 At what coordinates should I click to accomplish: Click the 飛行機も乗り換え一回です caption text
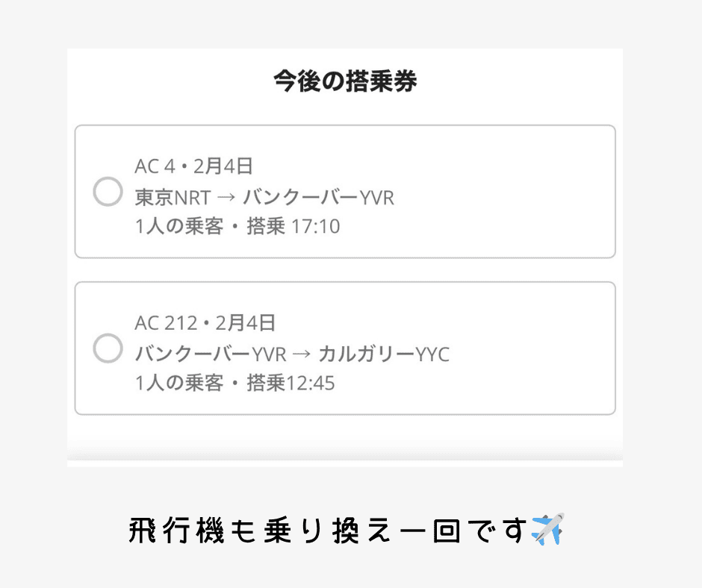[x=329, y=531]
